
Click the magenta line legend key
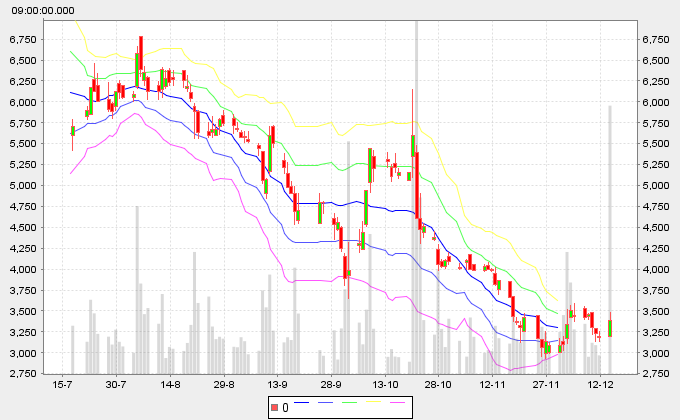point(399,403)
